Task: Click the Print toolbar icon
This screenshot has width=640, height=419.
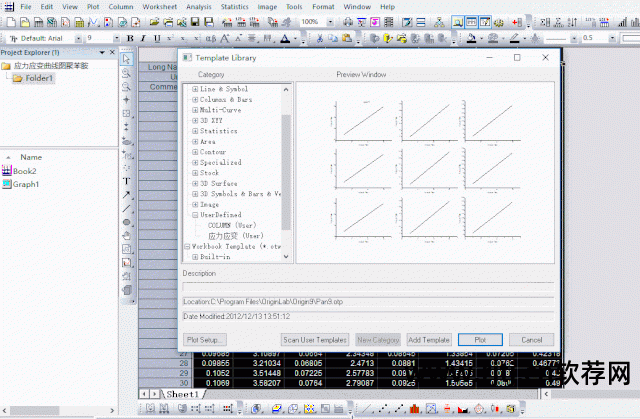Action: 348,22
